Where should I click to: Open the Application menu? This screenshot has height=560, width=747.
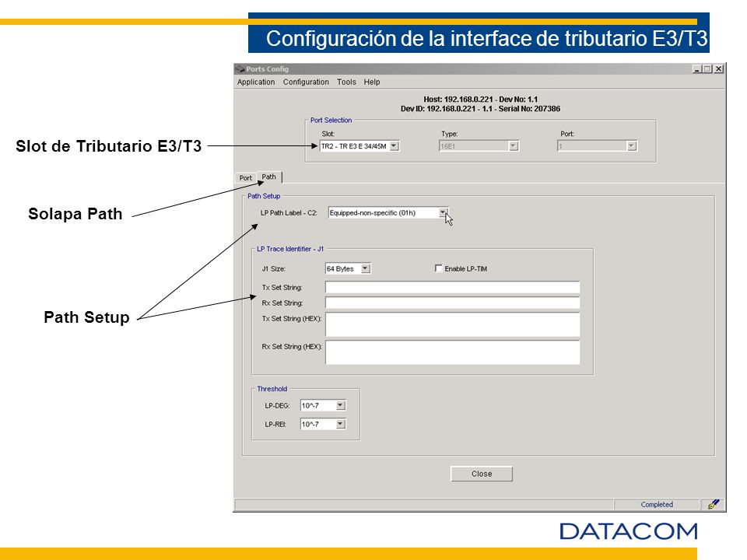pyautogui.click(x=256, y=82)
